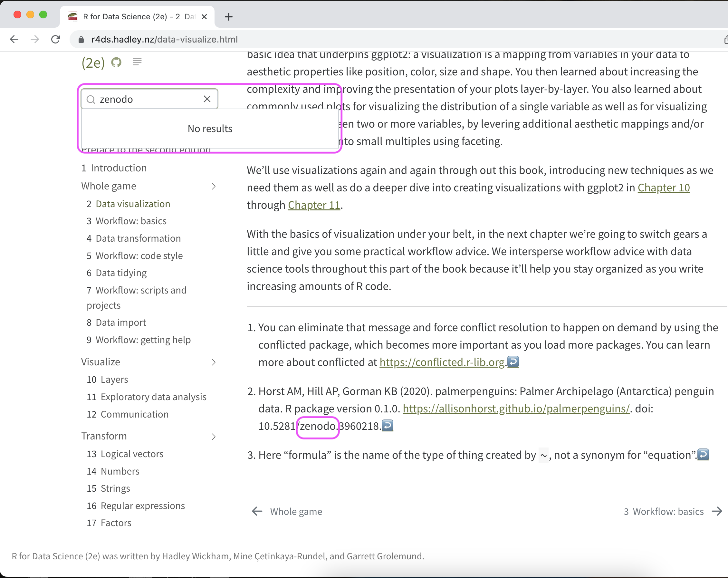Click the magnifier icon in the search box

[91, 99]
